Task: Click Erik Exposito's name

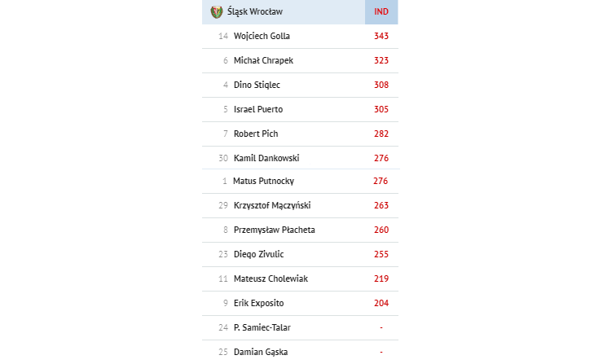Action: (258, 303)
